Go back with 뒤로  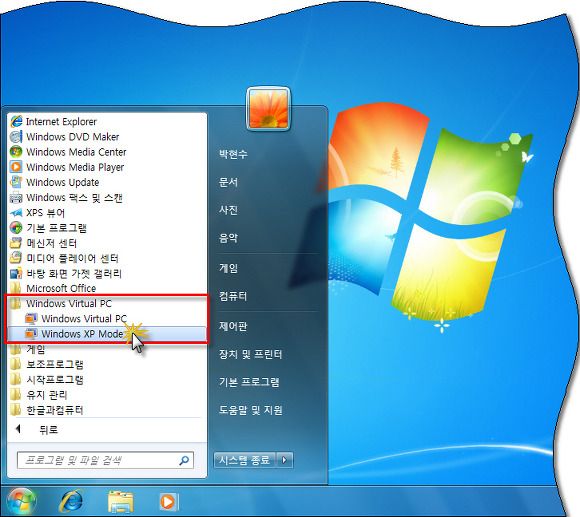point(37,429)
